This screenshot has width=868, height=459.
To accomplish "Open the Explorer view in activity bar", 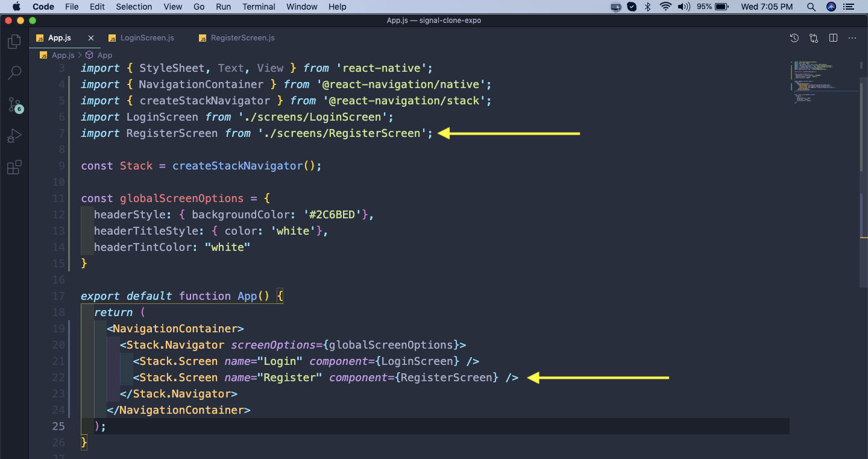I will point(14,42).
